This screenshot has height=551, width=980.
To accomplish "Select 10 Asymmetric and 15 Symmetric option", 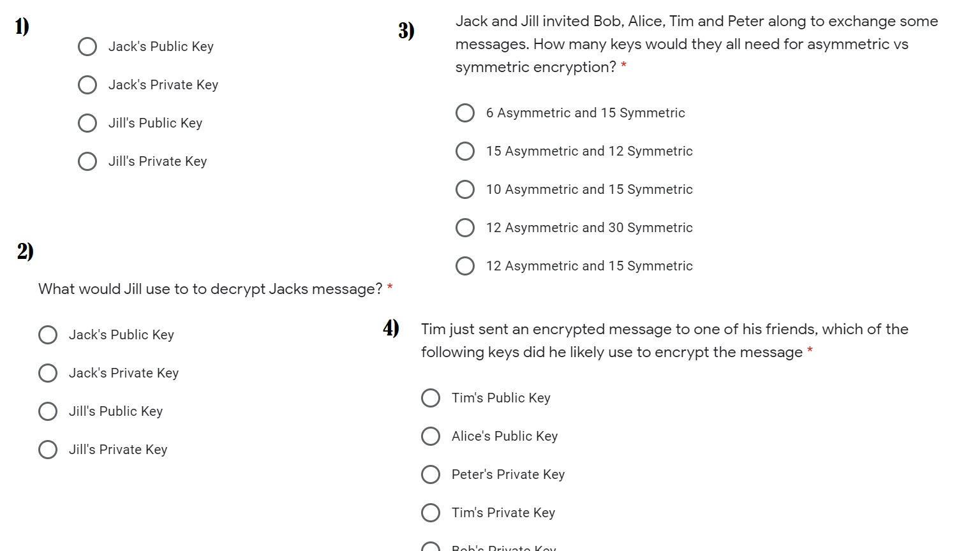I will point(465,189).
